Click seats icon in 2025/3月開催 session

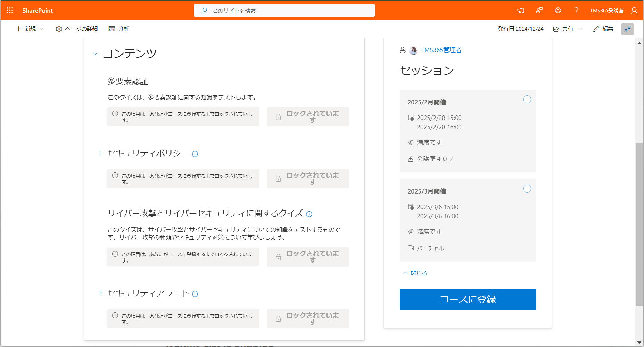pyautogui.click(x=411, y=232)
